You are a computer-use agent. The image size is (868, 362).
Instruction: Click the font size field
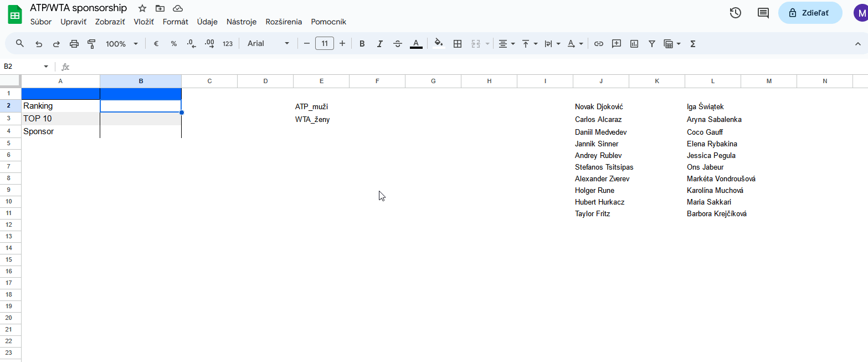coord(325,44)
